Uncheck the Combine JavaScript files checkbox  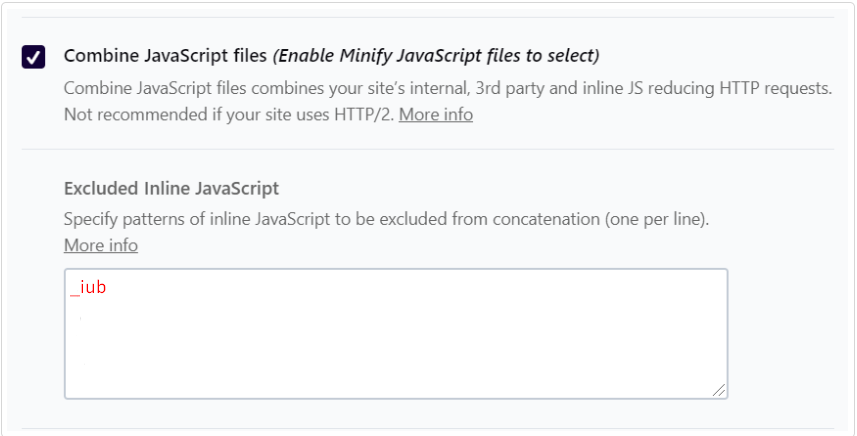pos(32,57)
